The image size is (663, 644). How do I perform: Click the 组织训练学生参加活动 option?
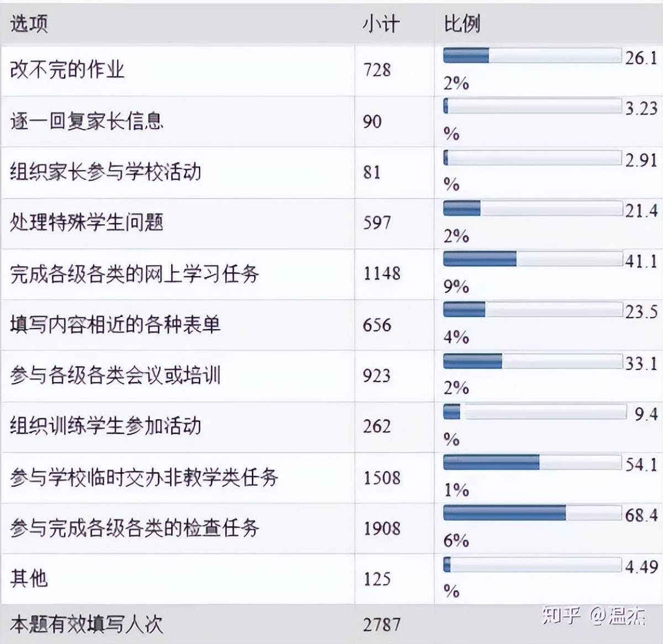point(106,426)
